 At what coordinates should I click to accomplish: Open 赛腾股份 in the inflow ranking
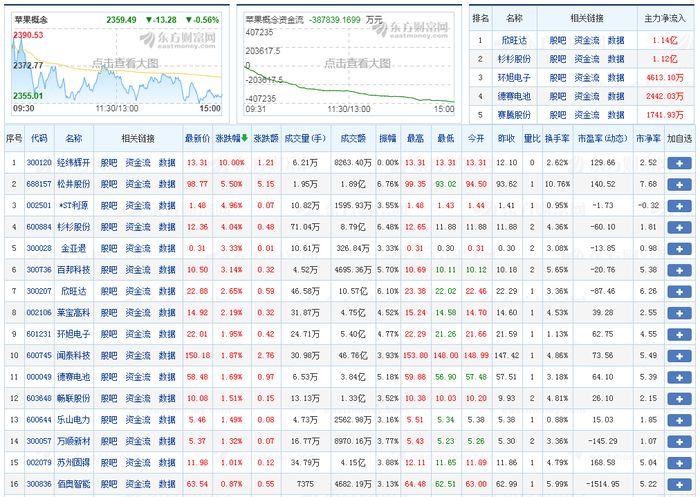tap(514, 115)
